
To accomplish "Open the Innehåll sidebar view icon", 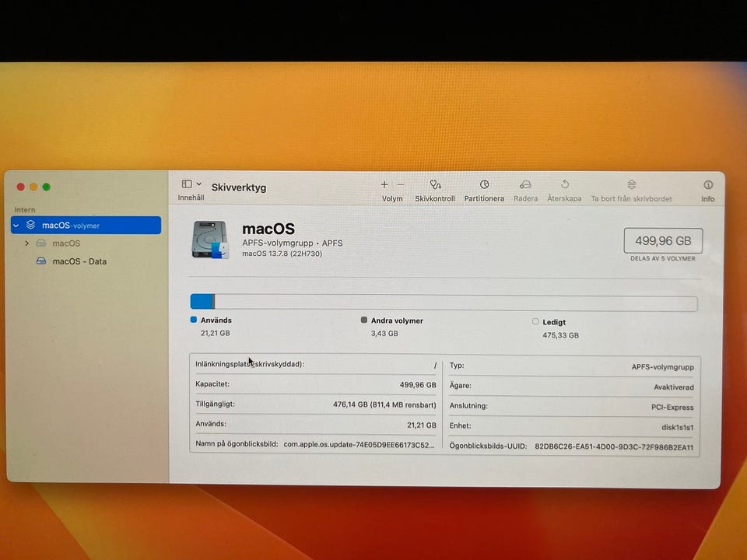I will click(x=187, y=184).
